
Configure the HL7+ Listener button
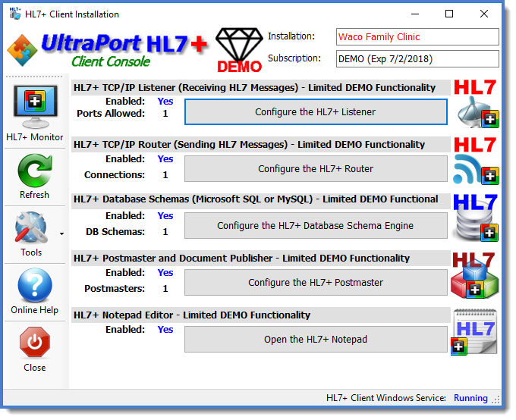pos(316,112)
